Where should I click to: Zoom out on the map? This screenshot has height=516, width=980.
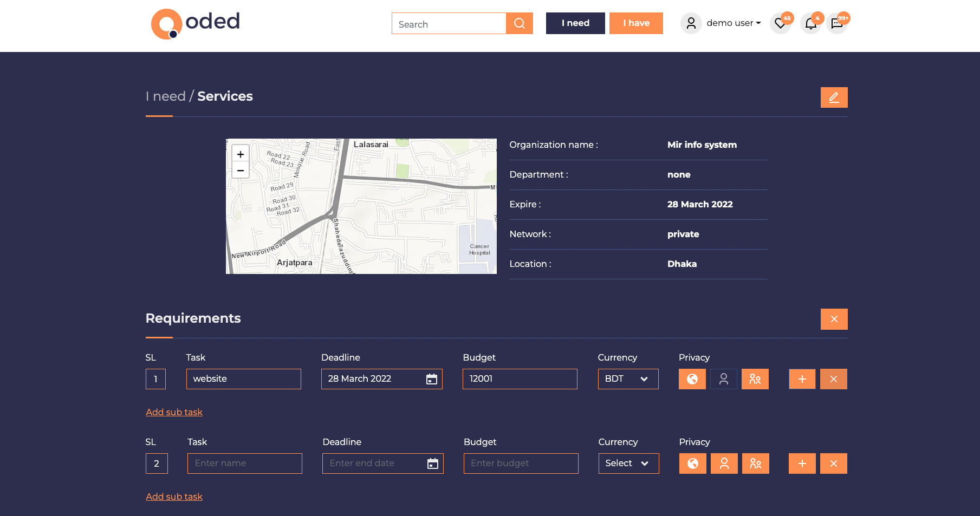241,170
